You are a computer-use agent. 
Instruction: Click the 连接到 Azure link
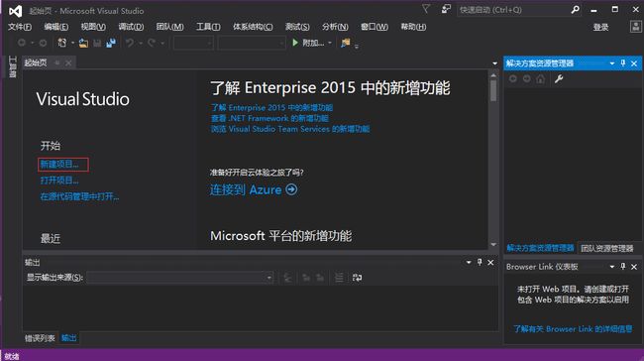(x=246, y=189)
